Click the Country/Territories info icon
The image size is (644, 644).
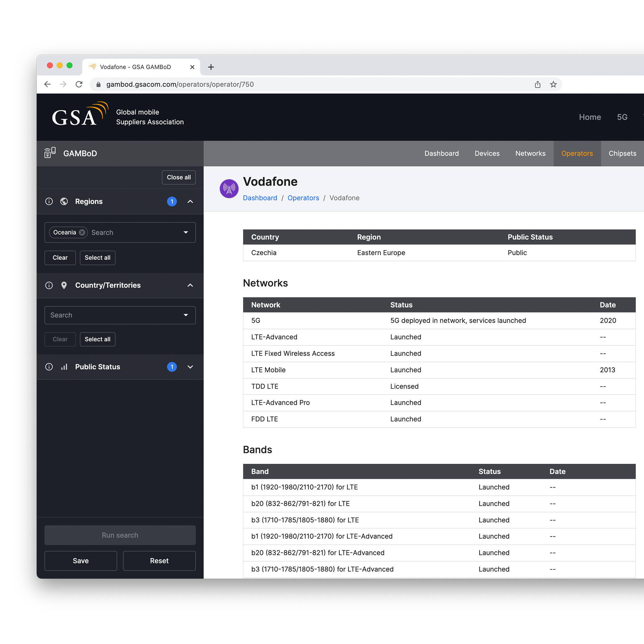49,285
